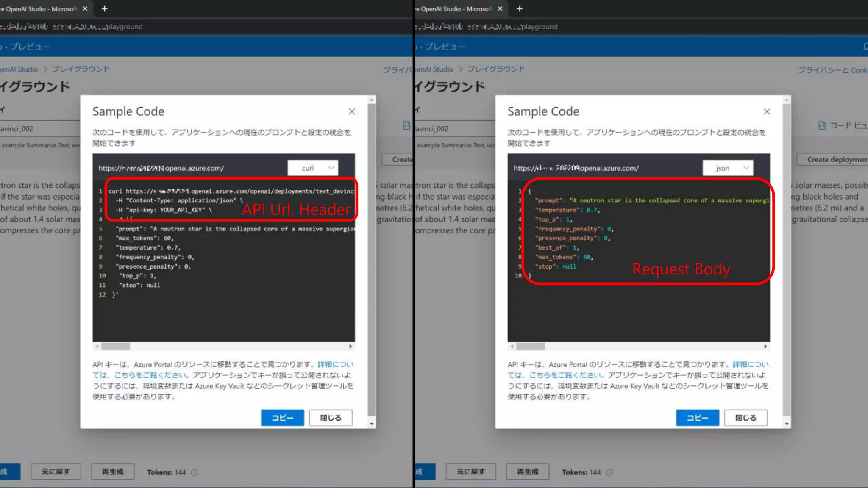
Task: Select the right OpenAI Studio browser tab
Action: tap(459, 8)
